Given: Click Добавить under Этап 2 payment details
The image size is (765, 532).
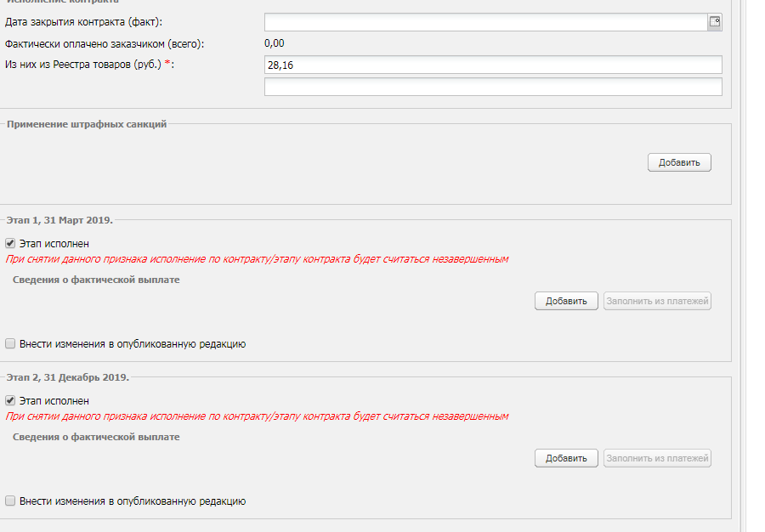Looking at the screenshot, I should [566, 458].
